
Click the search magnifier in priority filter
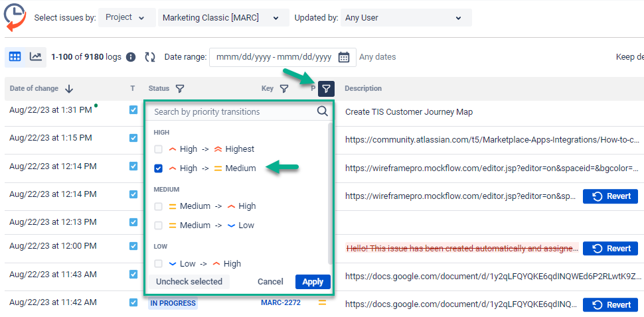point(323,111)
